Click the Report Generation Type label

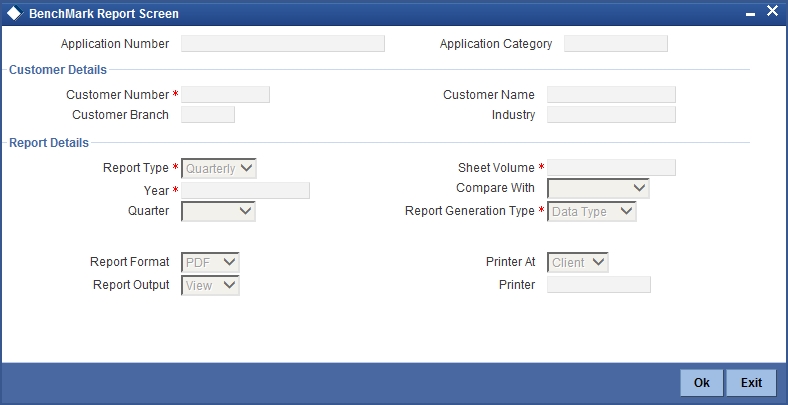click(x=470, y=211)
